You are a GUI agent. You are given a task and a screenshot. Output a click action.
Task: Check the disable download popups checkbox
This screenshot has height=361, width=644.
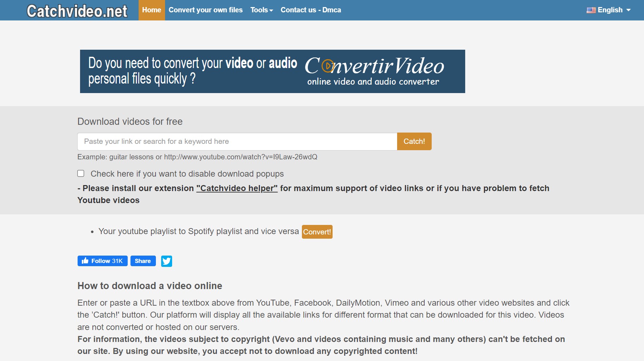[81, 173]
